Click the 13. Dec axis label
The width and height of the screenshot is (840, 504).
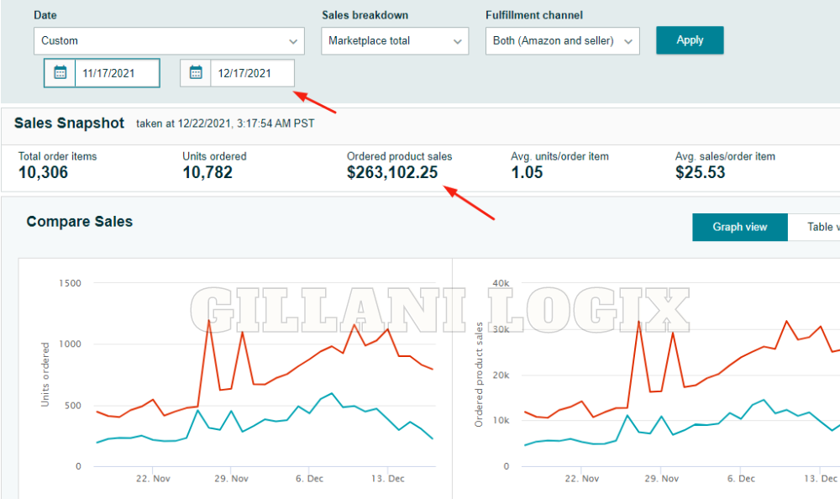click(386, 479)
